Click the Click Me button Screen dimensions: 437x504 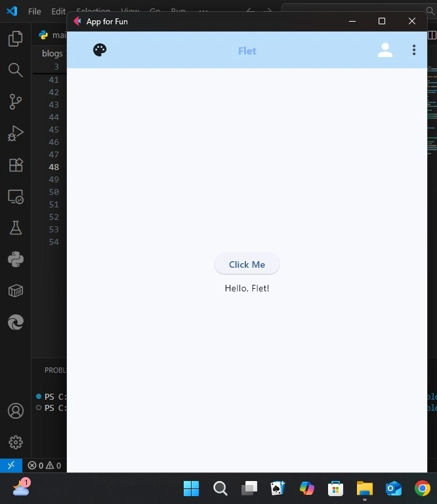click(247, 264)
